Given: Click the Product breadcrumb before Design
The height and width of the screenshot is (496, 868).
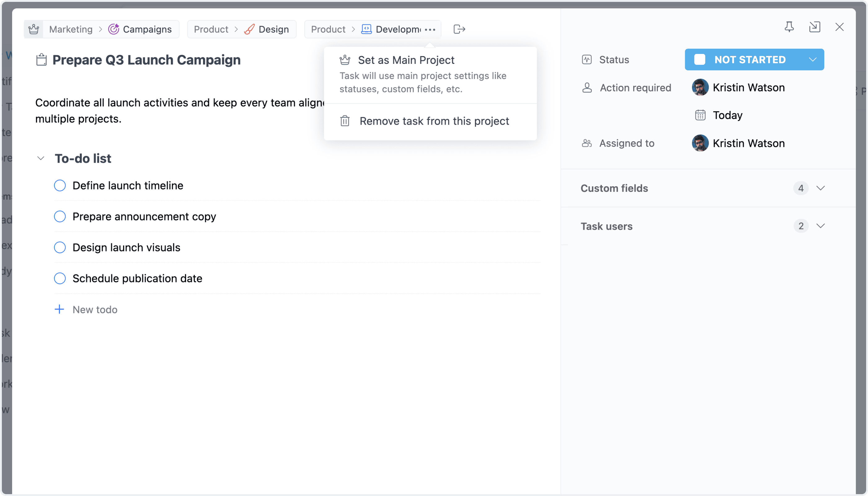Looking at the screenshot, I should click(x=211, y=29).
